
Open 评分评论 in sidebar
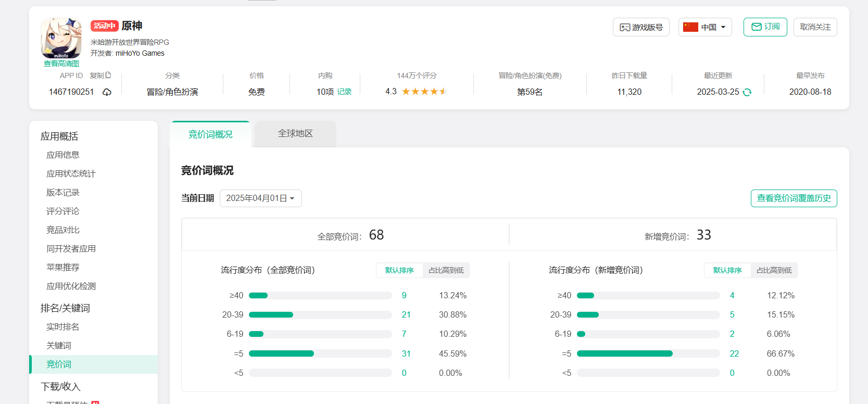63,211
